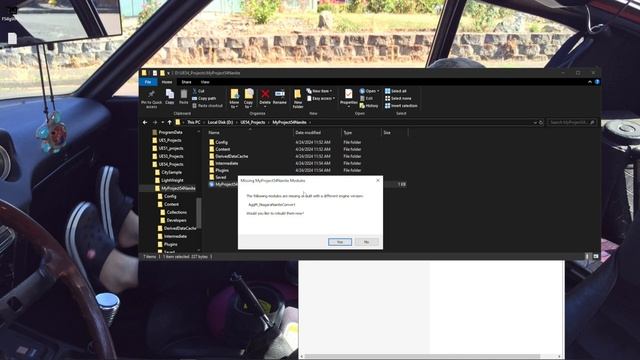Screen dimensions: 640x360
Task: Click the large Copy icon in ribbon
Action: coord(170,95)
